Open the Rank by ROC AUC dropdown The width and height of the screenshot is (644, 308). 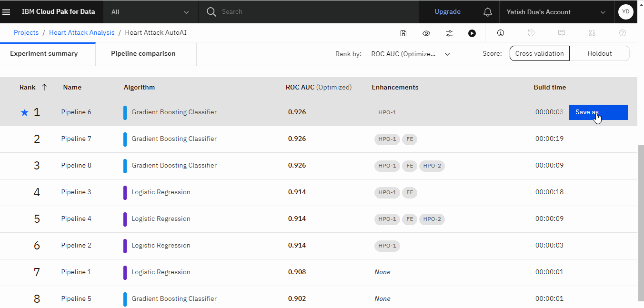tap(411, 54)
